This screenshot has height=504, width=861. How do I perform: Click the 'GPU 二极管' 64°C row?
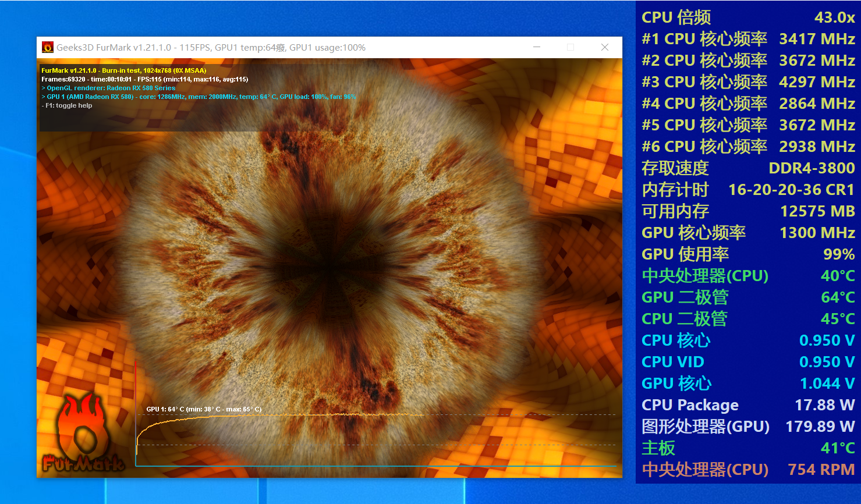point(748,297)
